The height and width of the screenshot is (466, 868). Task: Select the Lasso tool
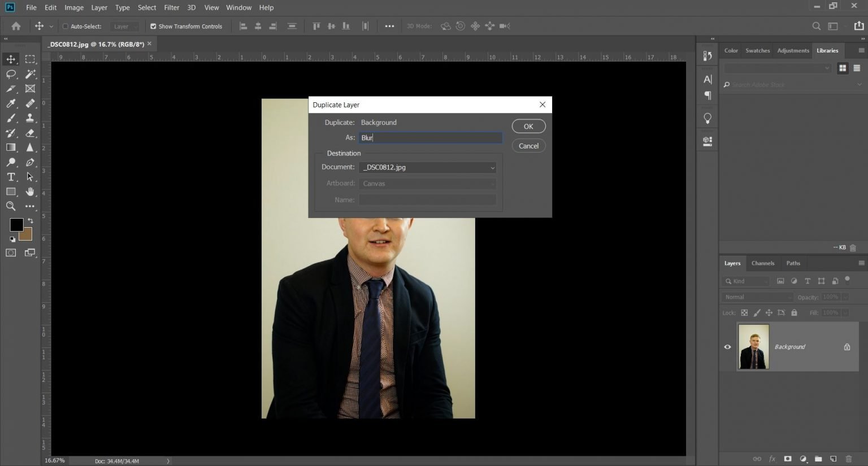click(x=11, y=74)
